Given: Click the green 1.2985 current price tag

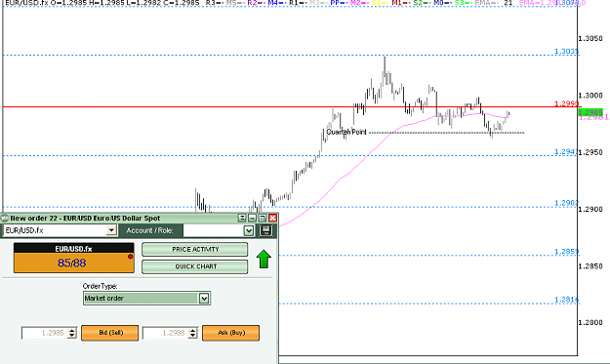Looking at the screenshot, I should [x=590, y=113].
